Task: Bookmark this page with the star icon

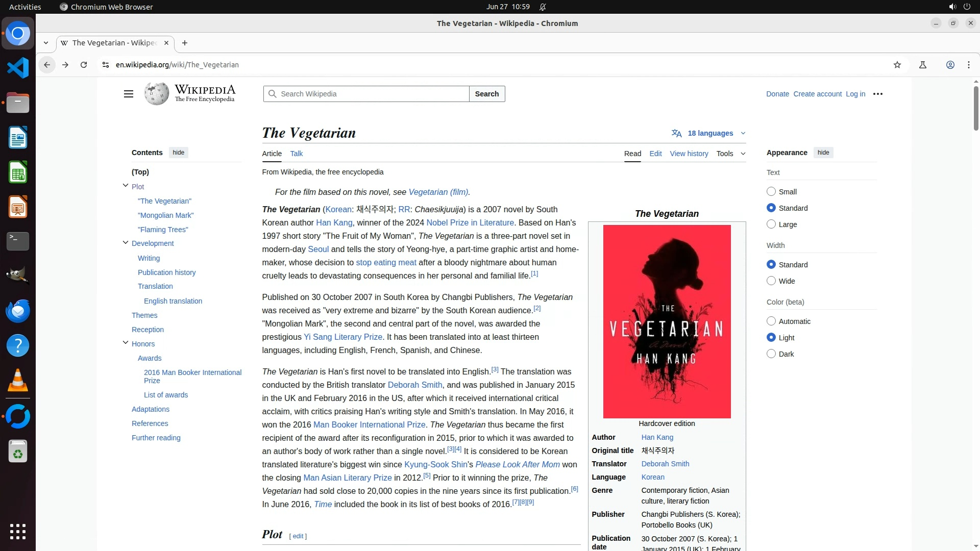Action: click(x=897, y=65)
